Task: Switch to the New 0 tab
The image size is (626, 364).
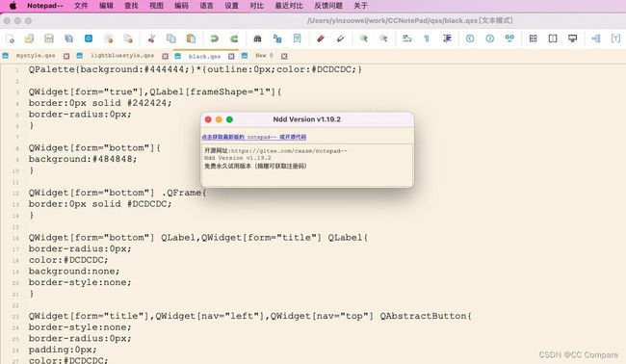Action: tap(264, 56)
